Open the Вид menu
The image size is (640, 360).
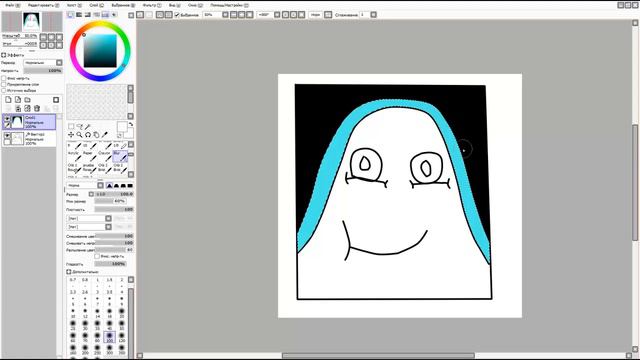[175, 5]
